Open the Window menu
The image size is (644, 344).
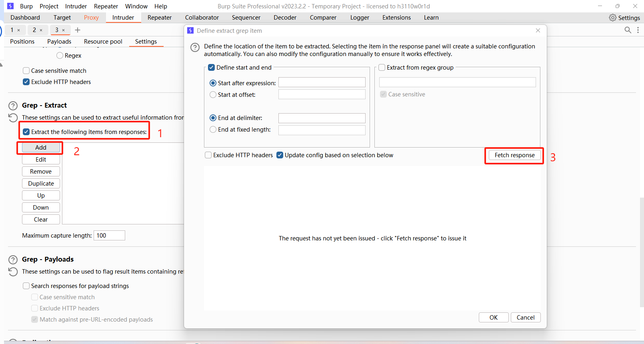click(136, 6)
